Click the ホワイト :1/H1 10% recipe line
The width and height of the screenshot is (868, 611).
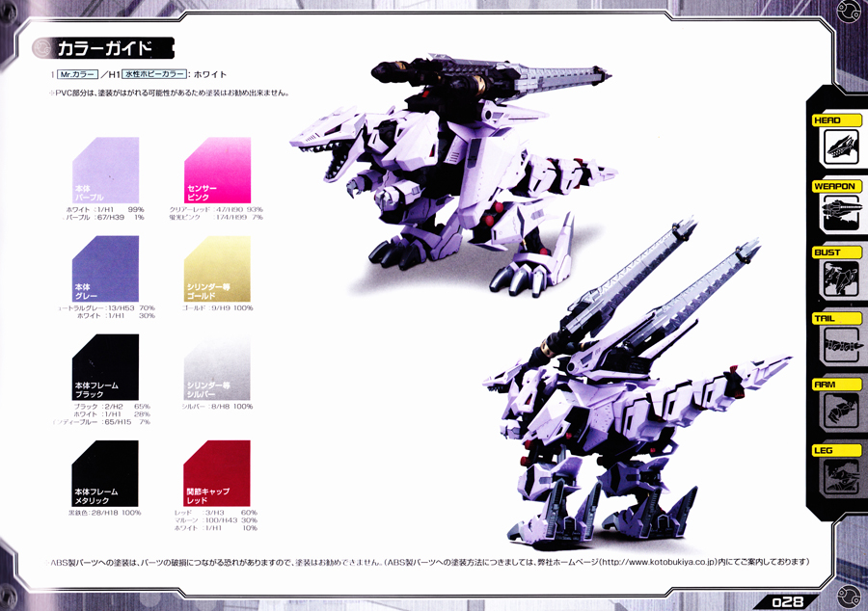click(x=216, y=529)
